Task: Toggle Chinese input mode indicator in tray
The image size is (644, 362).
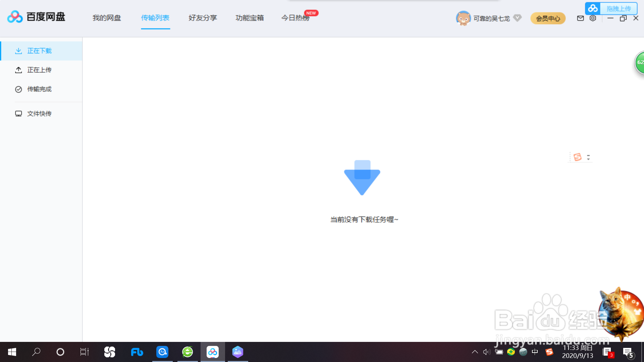Action: 535,352
